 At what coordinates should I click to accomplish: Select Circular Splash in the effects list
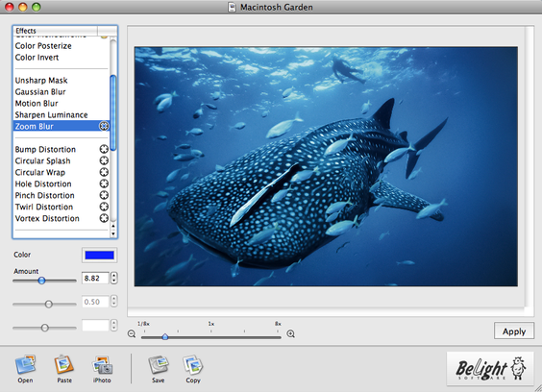pos(42,160)
